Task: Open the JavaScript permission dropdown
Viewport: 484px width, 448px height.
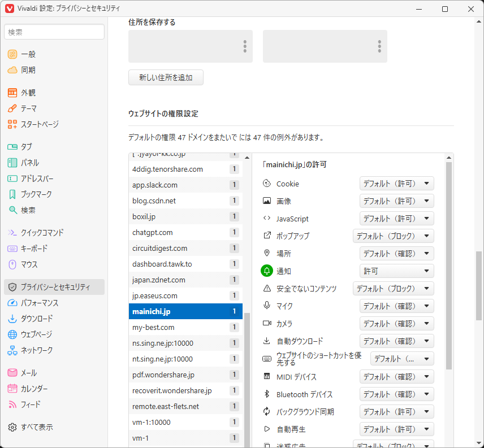Action: pos(397,219)
